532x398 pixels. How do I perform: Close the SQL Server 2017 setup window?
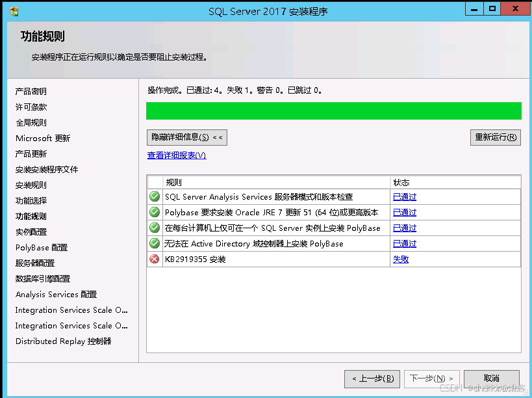click(x=515, y=9)
